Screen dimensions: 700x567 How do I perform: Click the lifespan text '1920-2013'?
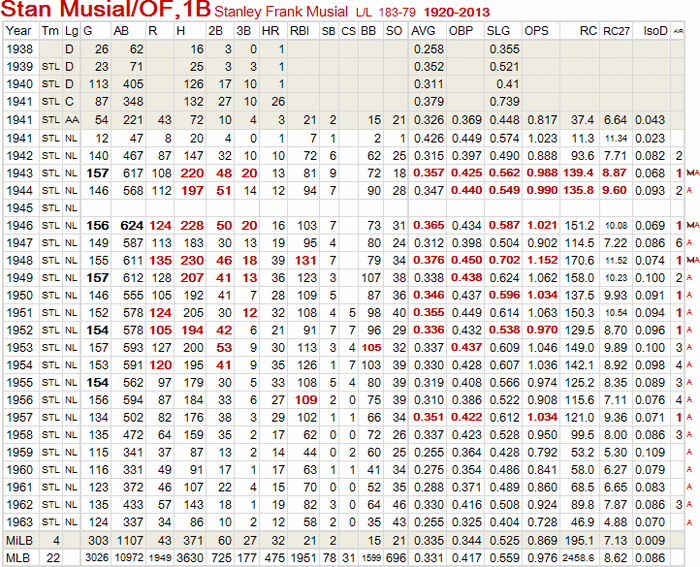click(457, 12)
